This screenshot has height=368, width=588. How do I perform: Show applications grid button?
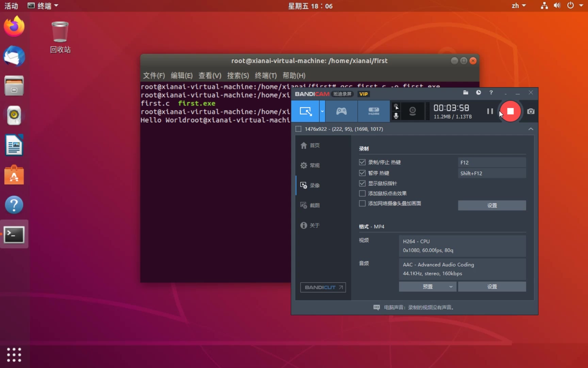coord(14,355)
